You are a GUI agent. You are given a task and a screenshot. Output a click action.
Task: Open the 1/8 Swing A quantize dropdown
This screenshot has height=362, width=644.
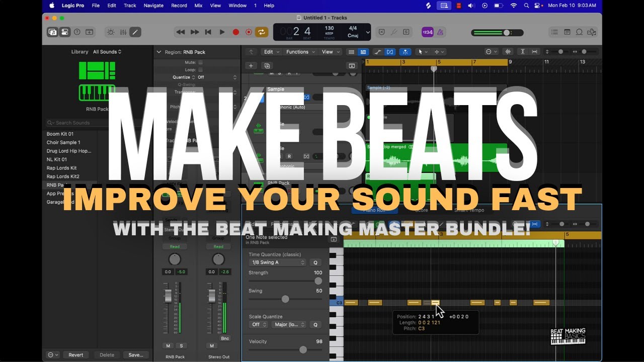coord(278,262)
